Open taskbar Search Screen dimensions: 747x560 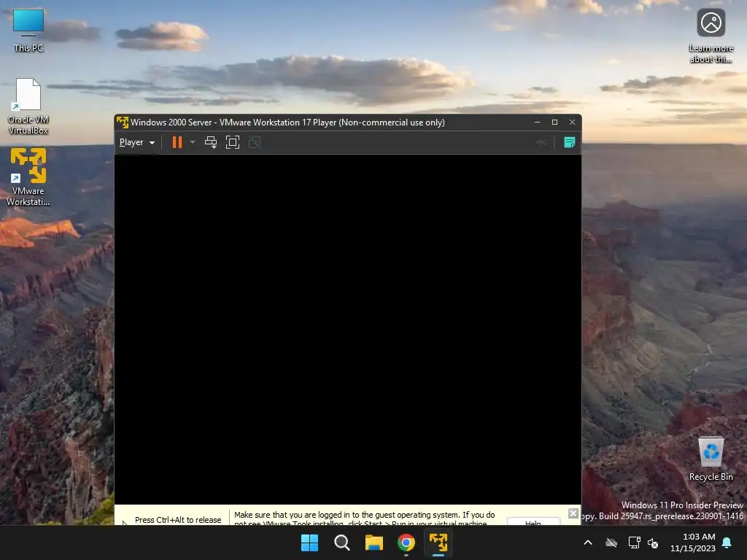341,542
